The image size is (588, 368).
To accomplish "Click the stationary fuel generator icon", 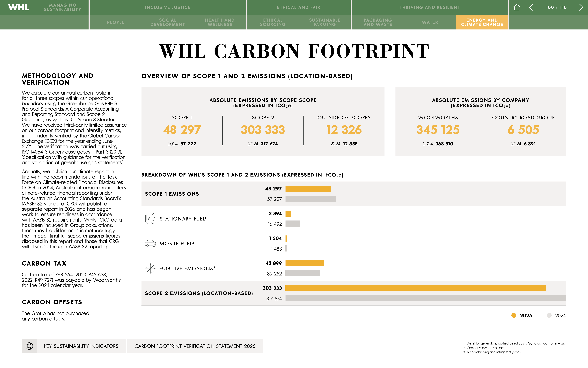I will pyautogui.click(x=150, y=219).
